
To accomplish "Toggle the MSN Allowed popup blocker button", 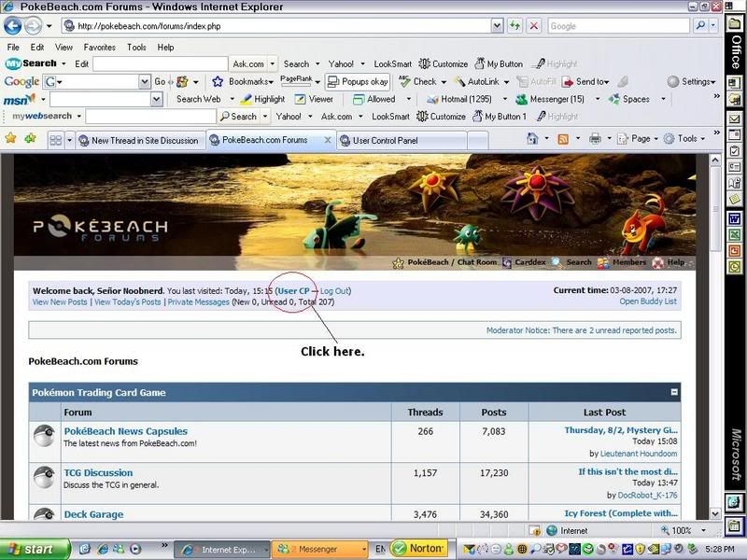I will pyautogui.click(x=374, y=99).
